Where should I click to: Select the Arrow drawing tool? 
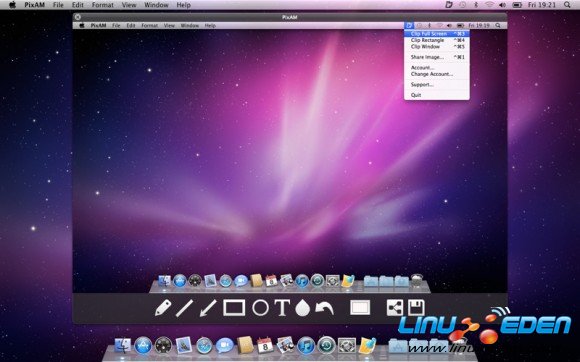(x=208, y=308)
